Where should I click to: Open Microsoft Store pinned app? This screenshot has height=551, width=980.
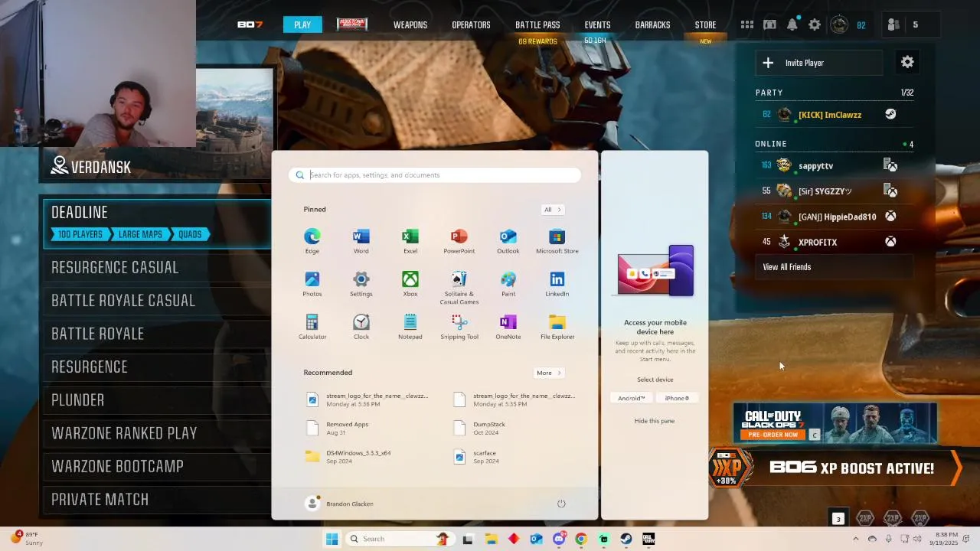pyautogui.click(x=557, y=240)
